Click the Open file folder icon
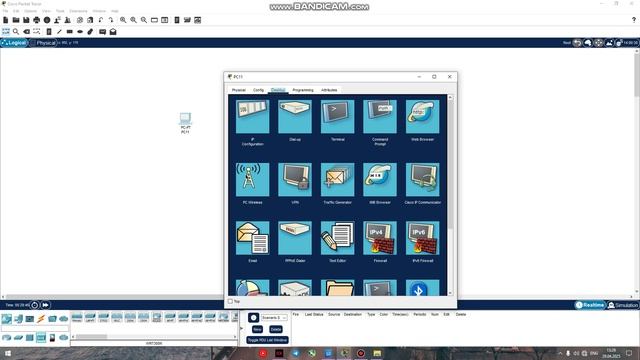640x360 pixels. pos(16,20)
